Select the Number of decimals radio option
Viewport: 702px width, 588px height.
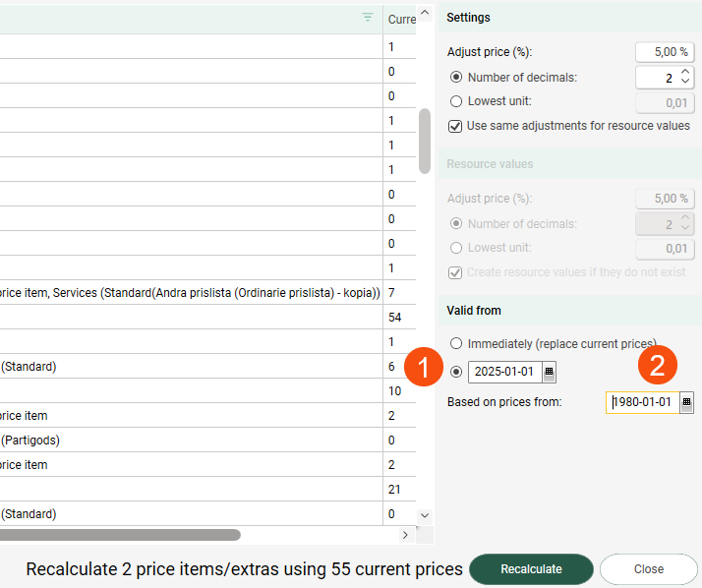click(x=455, y=77)
